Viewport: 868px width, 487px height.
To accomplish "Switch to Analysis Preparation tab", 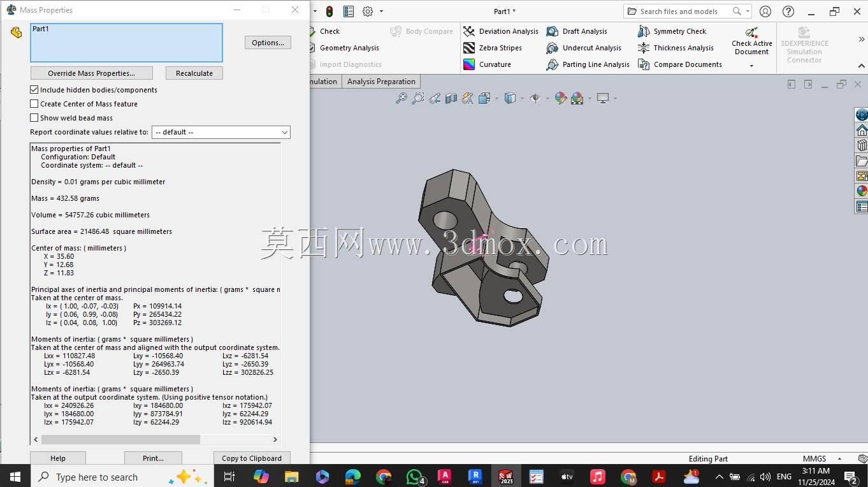I will pos(381,82).
